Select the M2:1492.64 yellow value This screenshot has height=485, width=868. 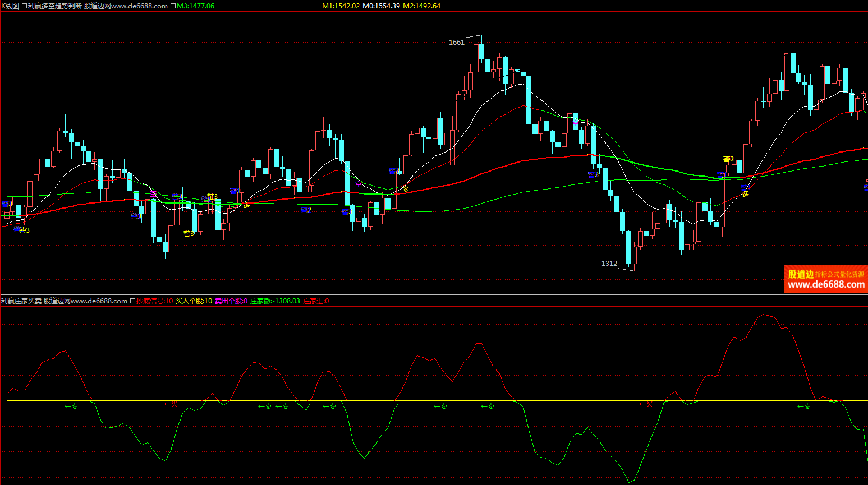(x=421, y=6)
